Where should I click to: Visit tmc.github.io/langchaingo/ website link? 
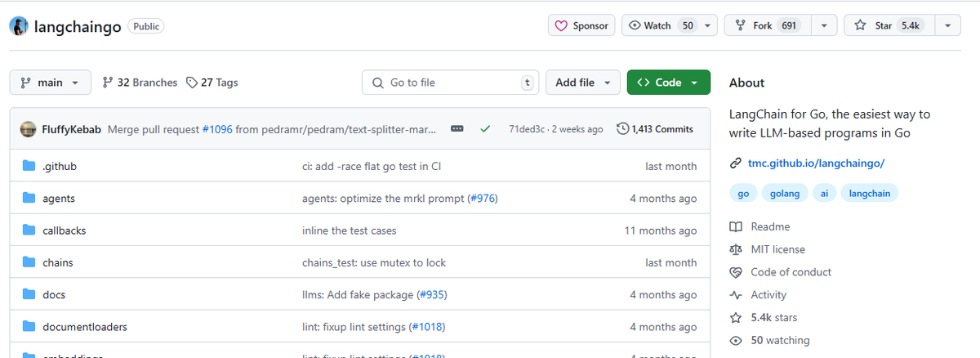(816, 163)
